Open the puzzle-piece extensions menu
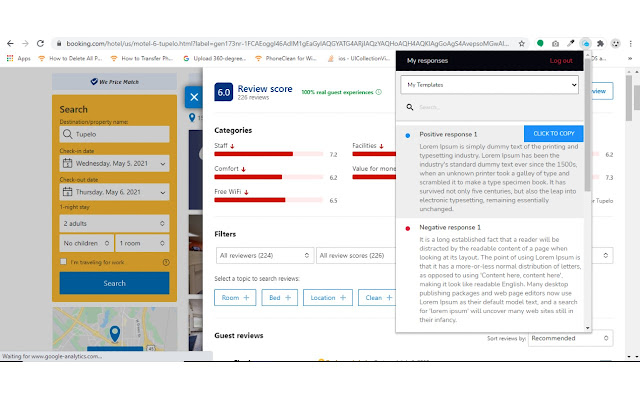The image size is (640, 400). 600,43
